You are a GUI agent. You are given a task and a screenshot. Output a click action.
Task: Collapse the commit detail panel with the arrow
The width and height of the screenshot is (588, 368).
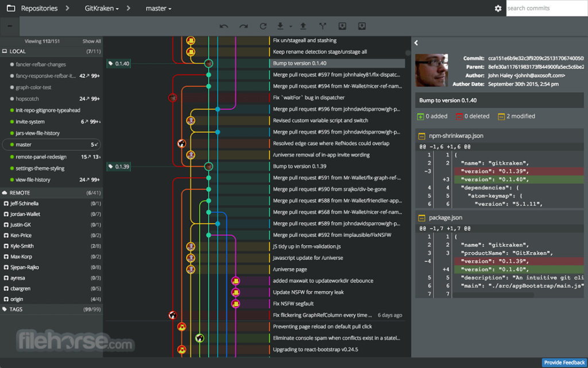coord(415,41)
